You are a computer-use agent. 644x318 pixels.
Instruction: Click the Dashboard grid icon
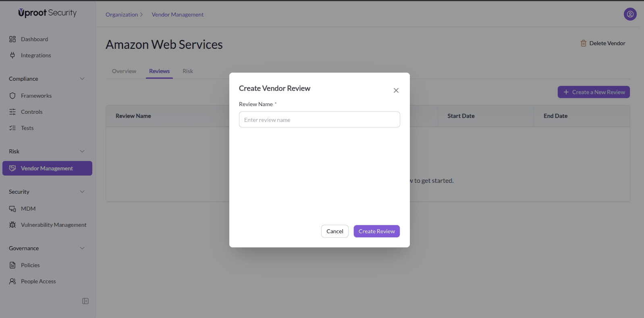tap(12, 39)
